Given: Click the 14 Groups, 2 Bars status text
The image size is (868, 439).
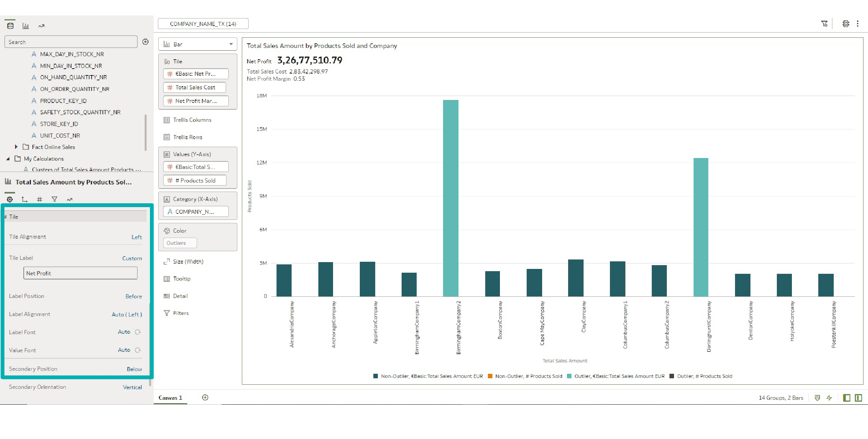Looking at the screenshot, I should [781, 398].
